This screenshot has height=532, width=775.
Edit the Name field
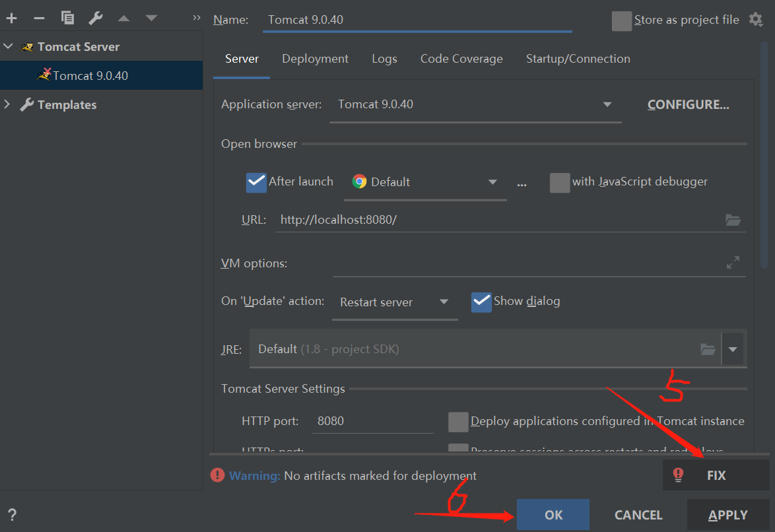click(418, 20)
